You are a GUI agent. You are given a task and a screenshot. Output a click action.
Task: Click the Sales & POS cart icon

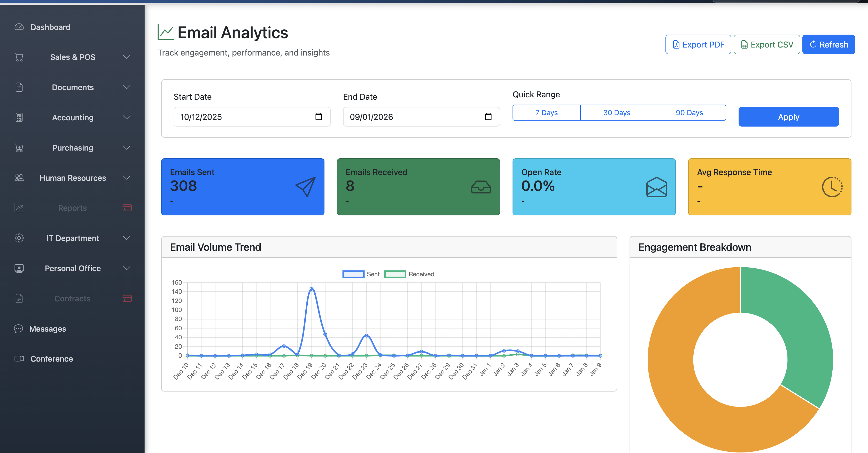pyautogui.click(x=19, y=57)
